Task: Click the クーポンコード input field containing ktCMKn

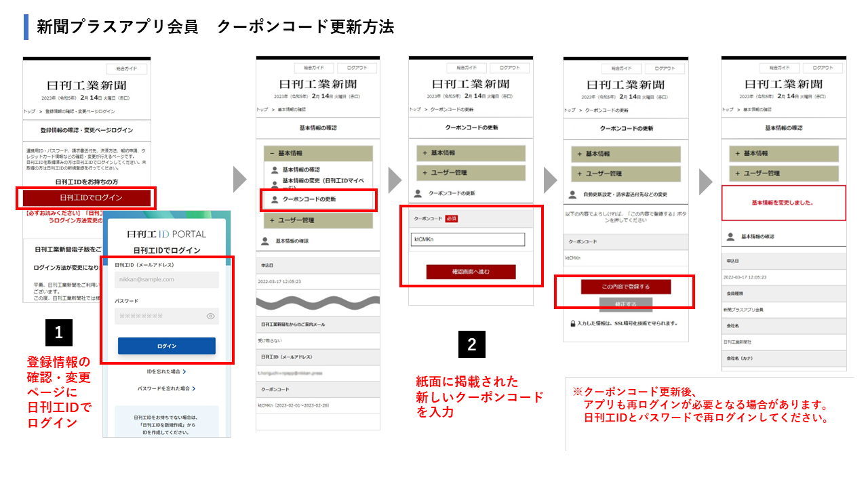Action: click(x=469, y=239)
